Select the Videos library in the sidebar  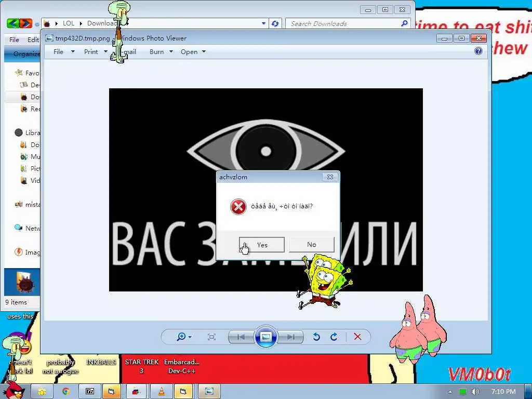tap(30, 180)
